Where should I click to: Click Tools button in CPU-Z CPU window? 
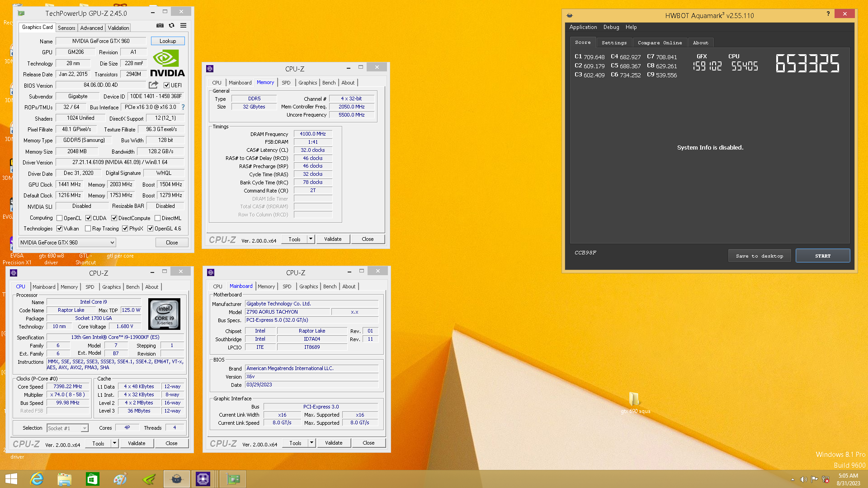pyautogui.click(x=98, y=443)
